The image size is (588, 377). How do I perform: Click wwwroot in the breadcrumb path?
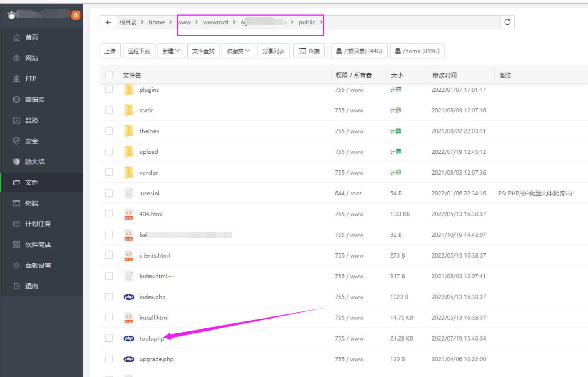pyautogui.click(x=216, y=22)
